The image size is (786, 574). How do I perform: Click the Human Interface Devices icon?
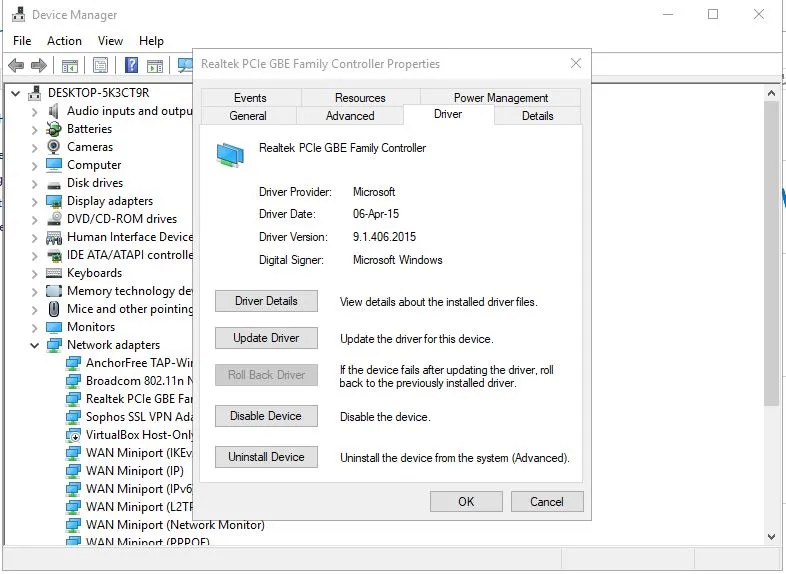[54, 237]
